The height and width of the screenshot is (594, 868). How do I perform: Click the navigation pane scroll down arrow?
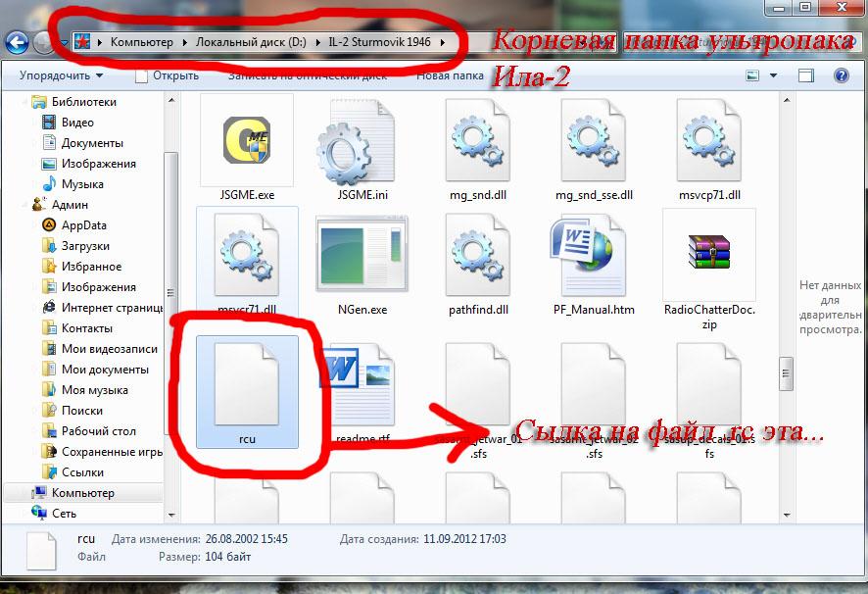point(171,515)
